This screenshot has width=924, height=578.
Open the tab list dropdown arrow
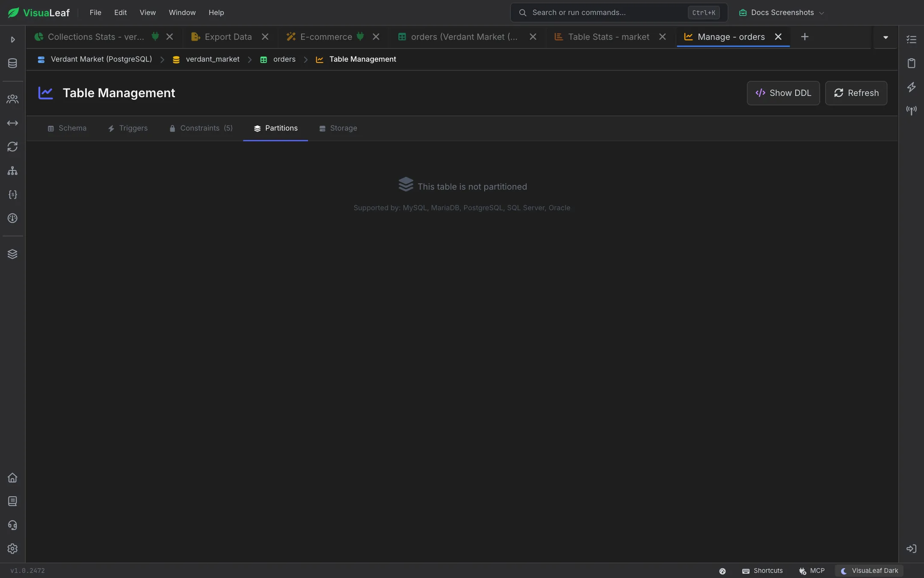(885, 37)
